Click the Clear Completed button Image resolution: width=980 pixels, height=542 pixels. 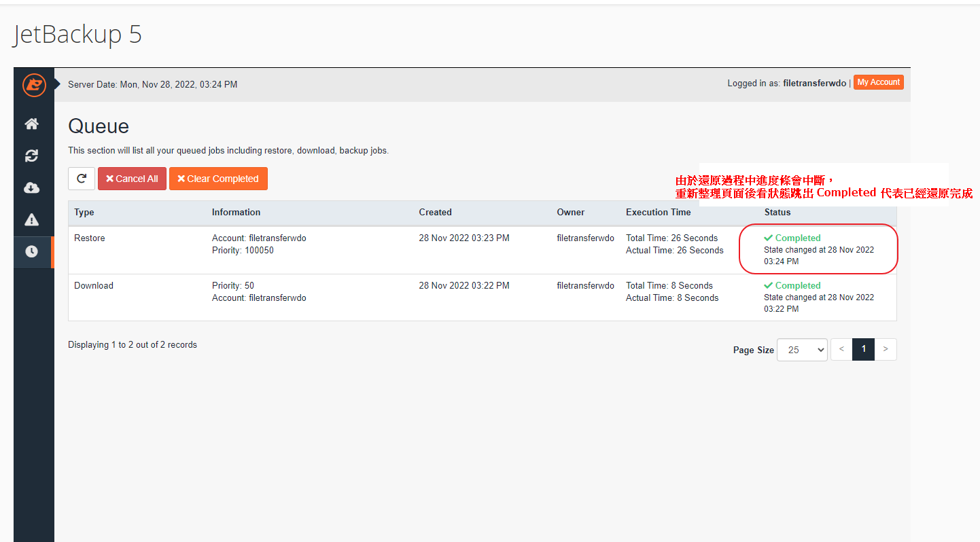point(218,179)
